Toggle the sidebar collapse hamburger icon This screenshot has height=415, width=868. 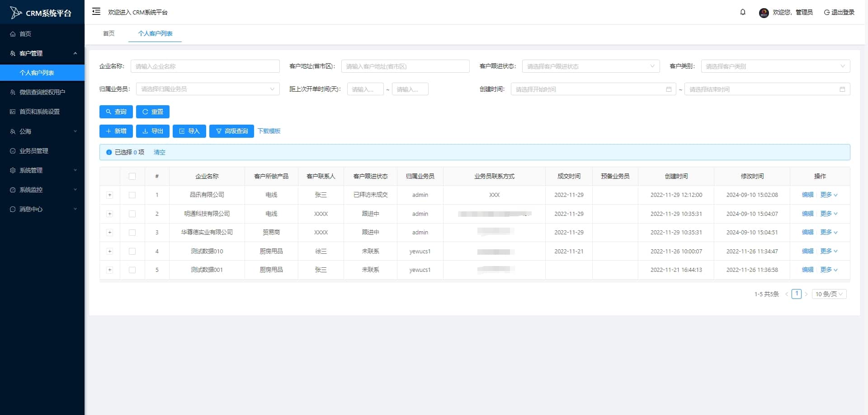96,12
